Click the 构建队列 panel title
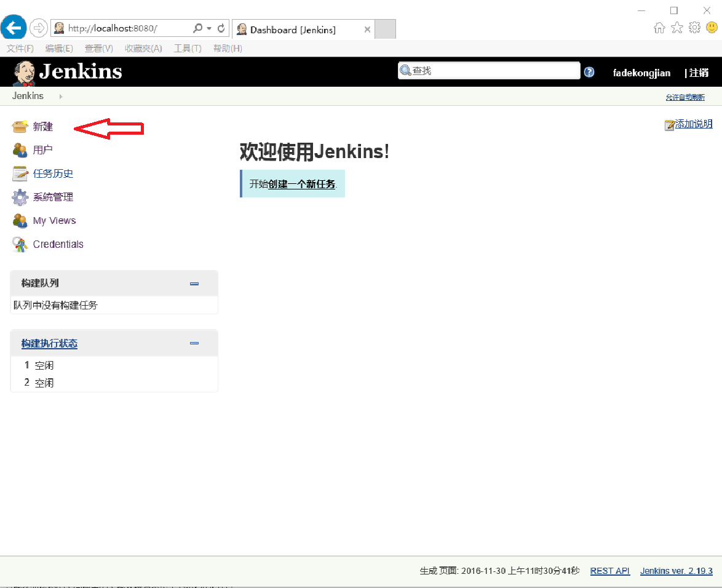Image resolution: width=722 pixels, height=588 pixels. click(x=40, y=283)
